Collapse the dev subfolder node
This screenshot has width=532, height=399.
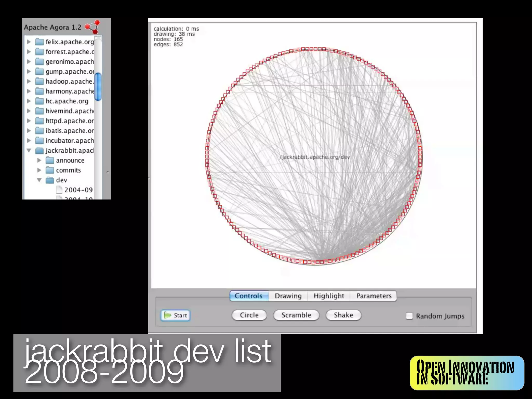(x=39, y=180)
